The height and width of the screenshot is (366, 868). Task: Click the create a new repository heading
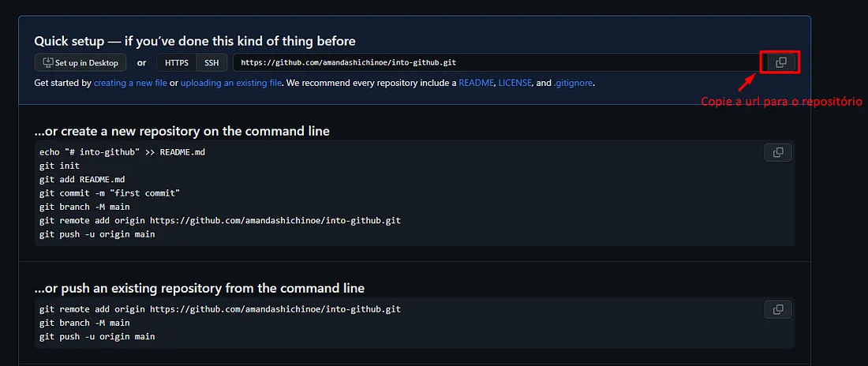click(182, 131)
